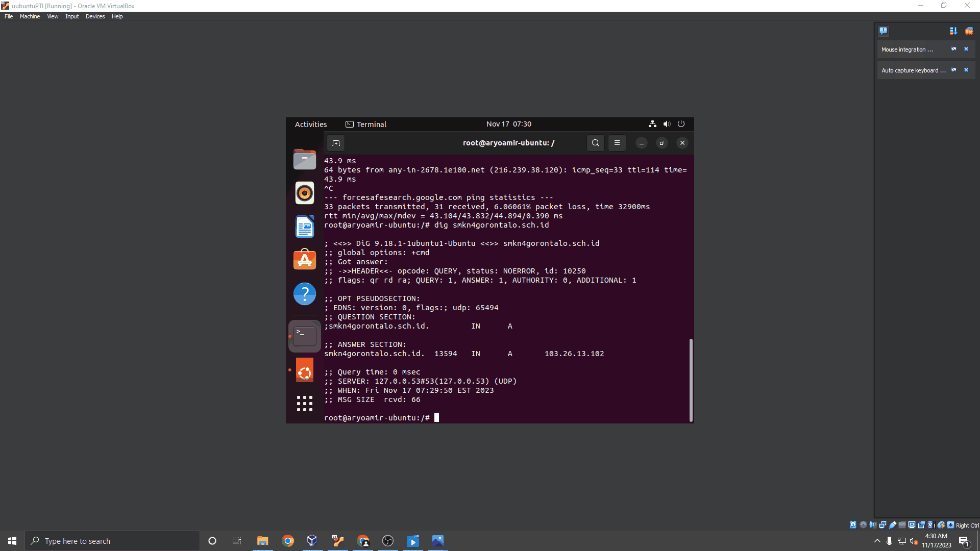Screen dimensions: 980x551
Task: Click Activities in Ubuntu top bar
Action: pos(311,124)
